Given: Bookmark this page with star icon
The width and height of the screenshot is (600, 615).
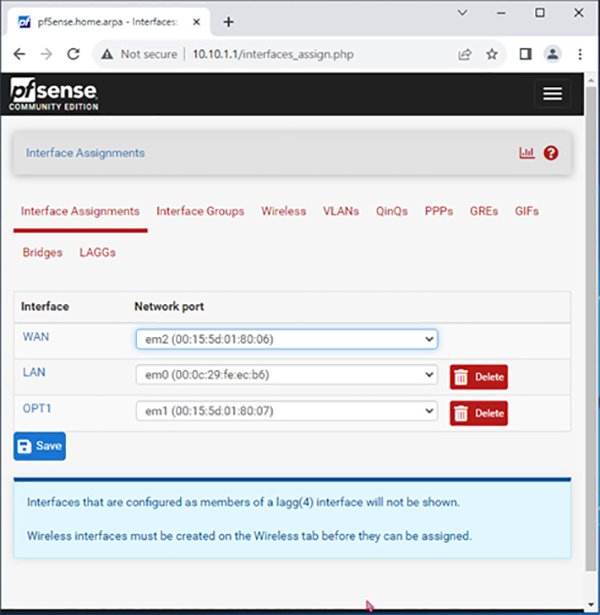Looking at the screenshot, I should click(492, 54).
